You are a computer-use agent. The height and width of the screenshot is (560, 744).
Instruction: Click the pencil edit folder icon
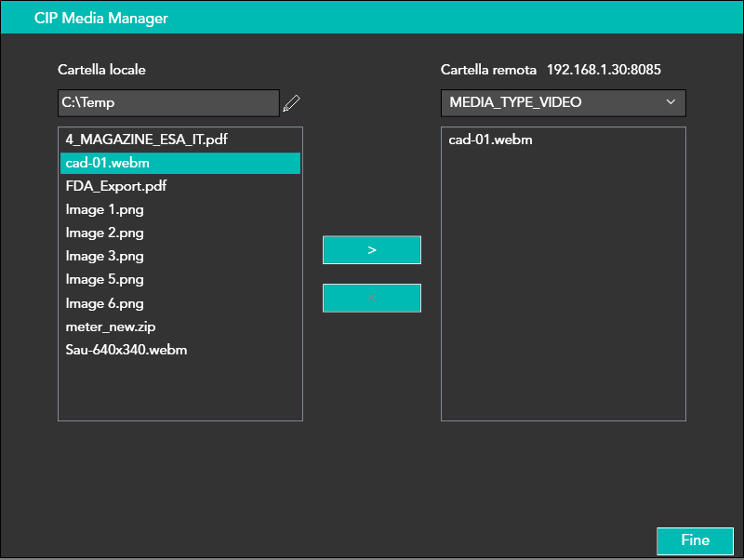(x=292, y=103)
